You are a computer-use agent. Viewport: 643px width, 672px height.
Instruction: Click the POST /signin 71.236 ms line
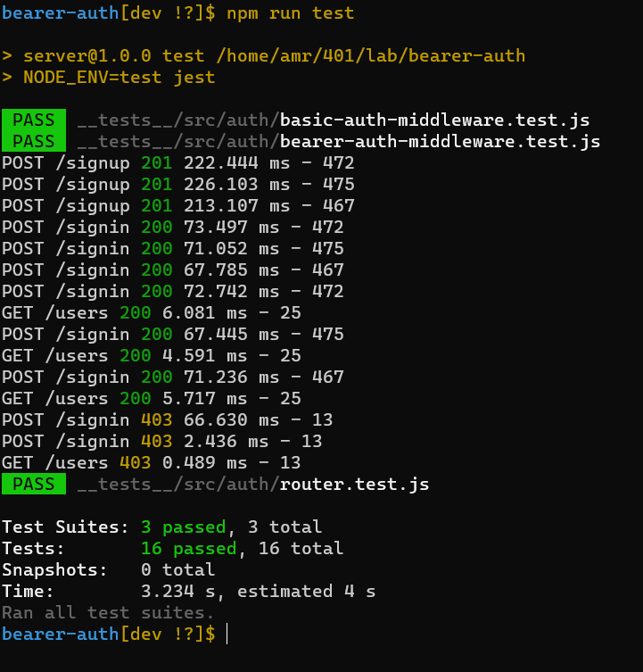pos(173,377)
